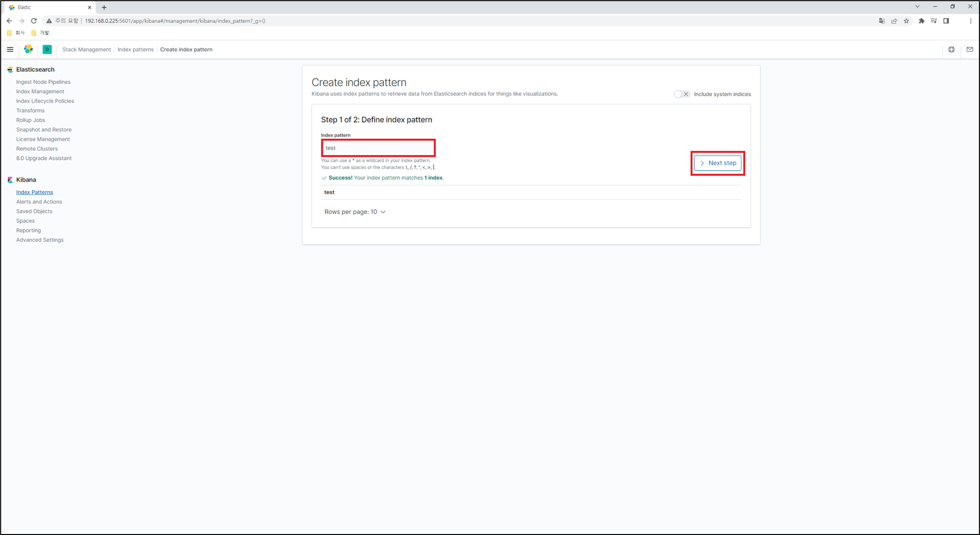Viewport: 980px width, 535px height.
Task: Click the Index pattern input field
Action: pyautogui.click(x=378, y=148)
